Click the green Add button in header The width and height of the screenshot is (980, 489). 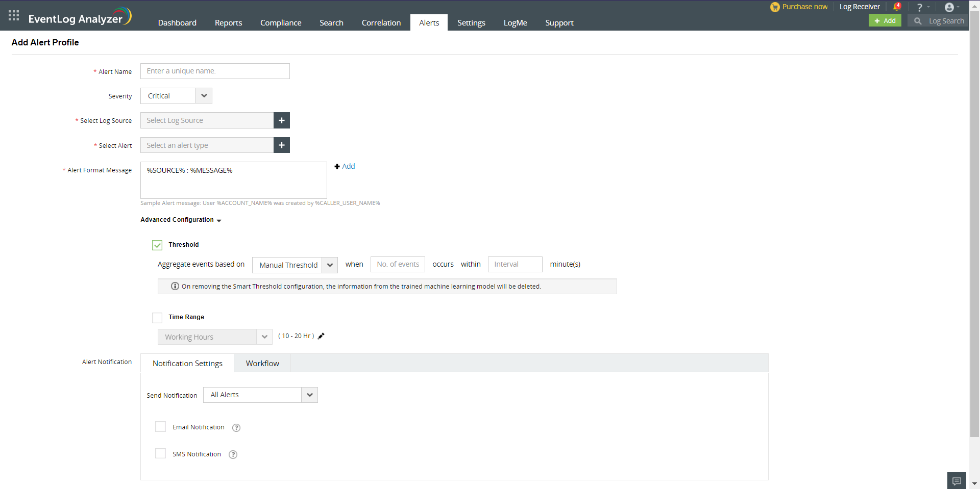point(885,20)
